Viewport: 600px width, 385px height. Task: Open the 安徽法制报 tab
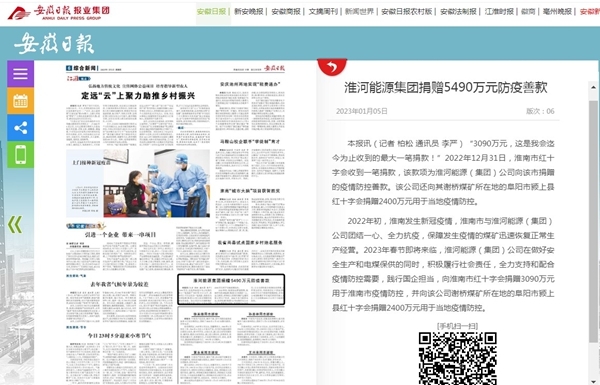point(458,12)
